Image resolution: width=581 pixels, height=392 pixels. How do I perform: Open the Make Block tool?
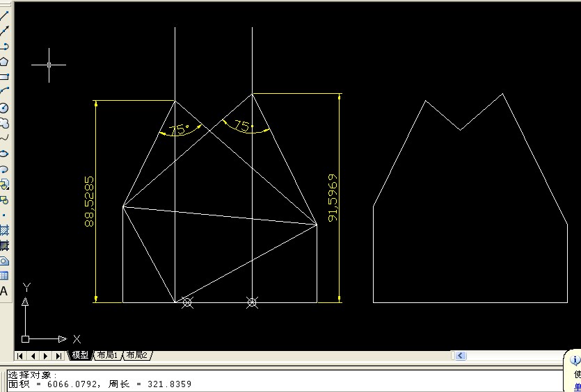click(4, 200)
